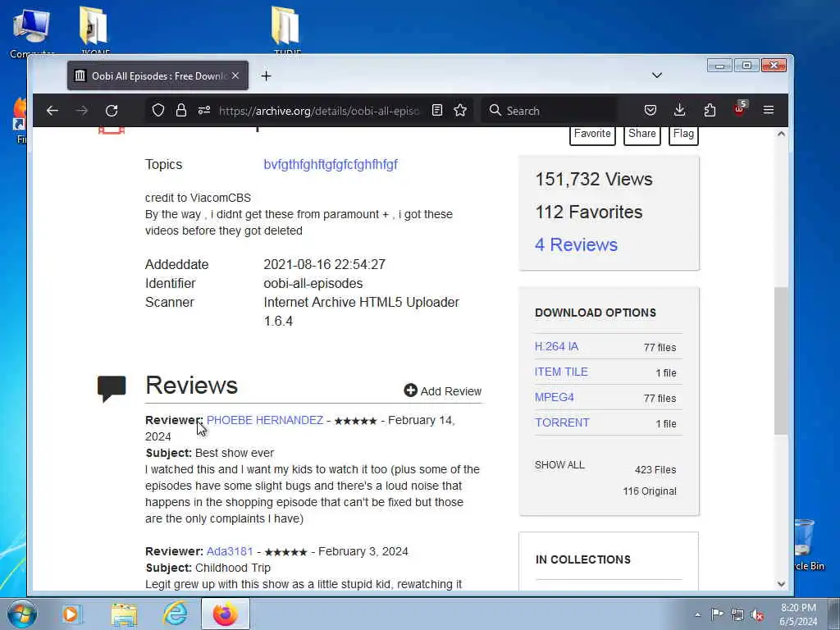
Task: Open Windows Media Player from taskbar
Action: click(71, 614)
